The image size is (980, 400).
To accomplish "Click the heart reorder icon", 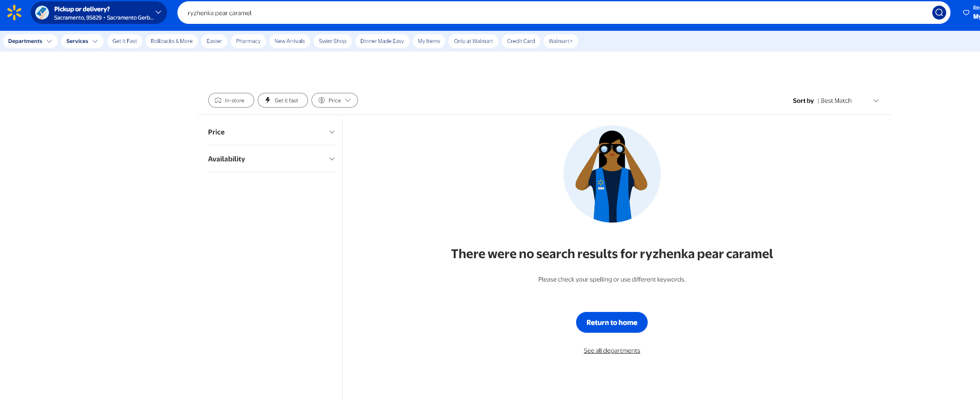I will [x=966, y=13].
